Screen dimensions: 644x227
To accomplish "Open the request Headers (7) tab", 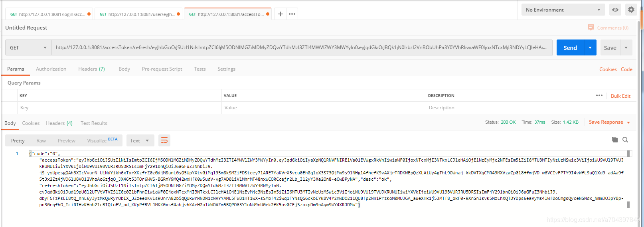I will pos(91,69).
